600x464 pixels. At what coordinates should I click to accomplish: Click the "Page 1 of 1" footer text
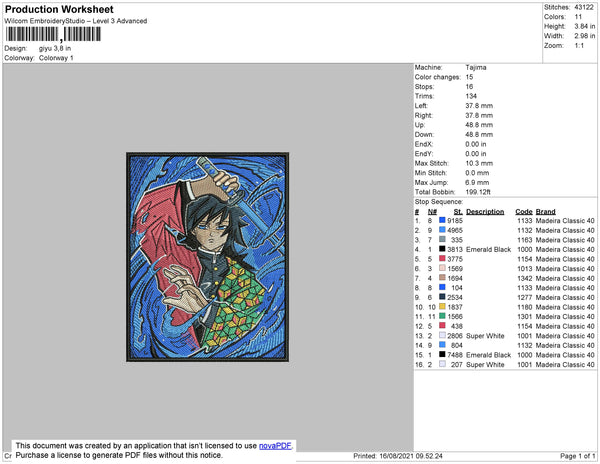(577, 456)
